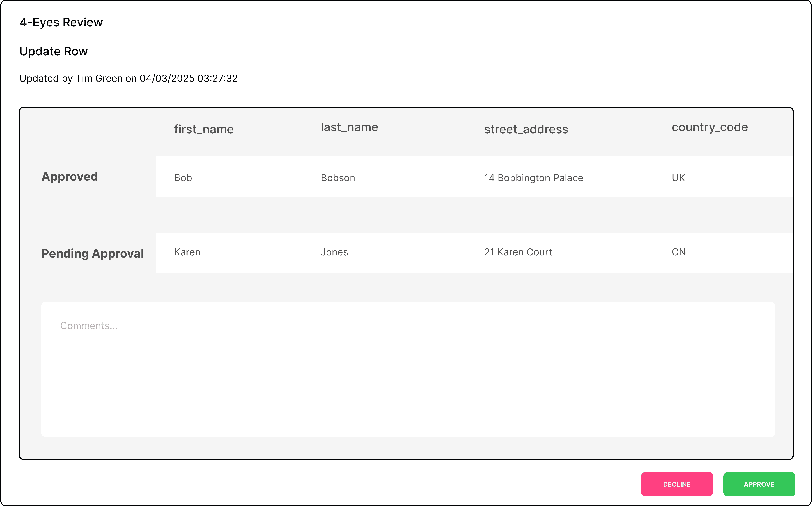This screenshot has width=812, height=506.
Task: Click the pink DECLINE button
Action: 677,484
